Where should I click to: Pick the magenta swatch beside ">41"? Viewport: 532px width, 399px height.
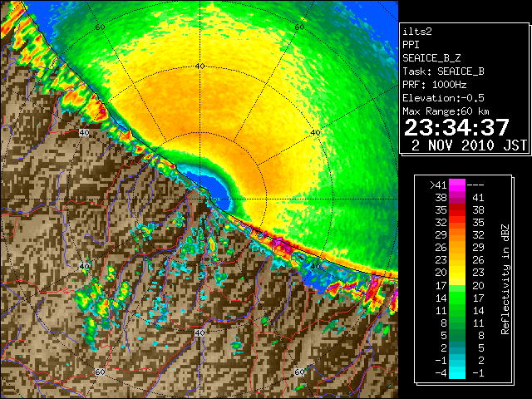pyautogui.click(x=457, y=185)
